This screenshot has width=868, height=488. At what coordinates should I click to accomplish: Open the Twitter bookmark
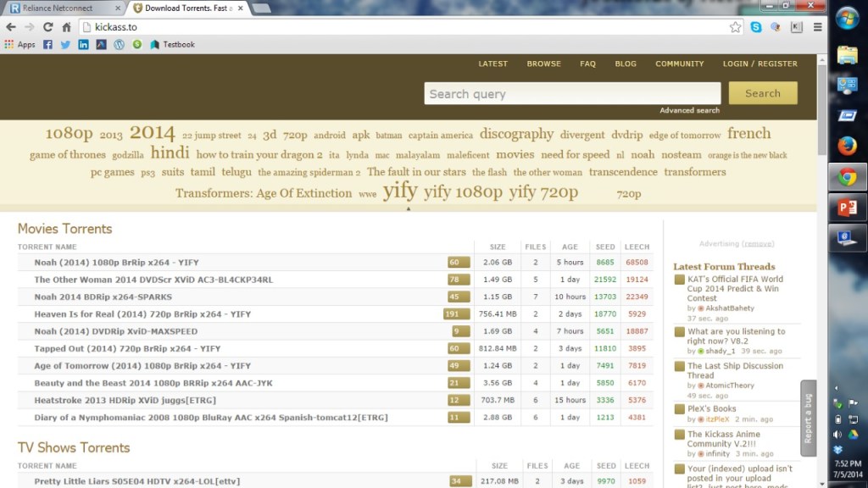point(65,44)
